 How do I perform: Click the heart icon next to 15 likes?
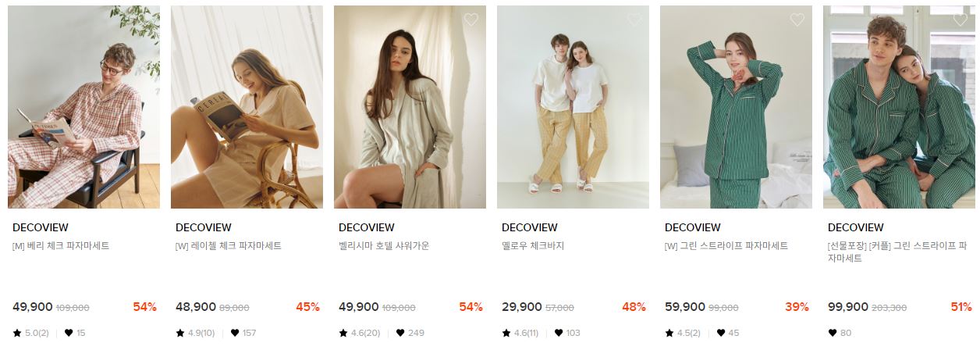coord(69,333)
